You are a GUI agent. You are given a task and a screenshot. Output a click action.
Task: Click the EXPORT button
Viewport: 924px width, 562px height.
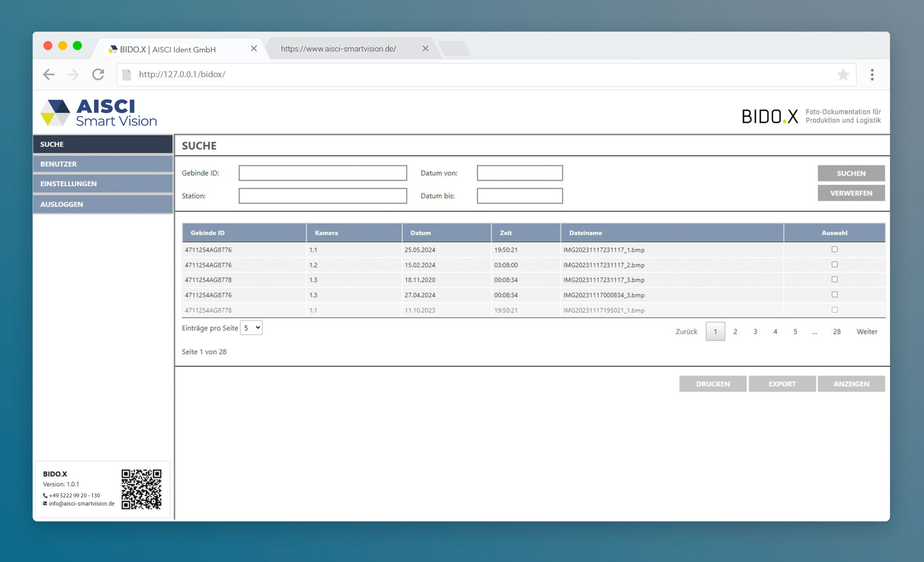782,384
